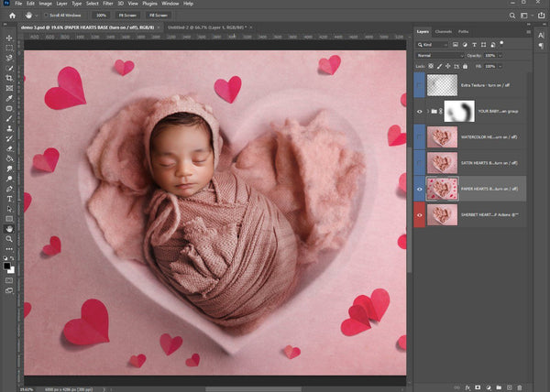Switch to the Channels tab
This screenshot has height=392, width=550.
(x=443, y=31)
